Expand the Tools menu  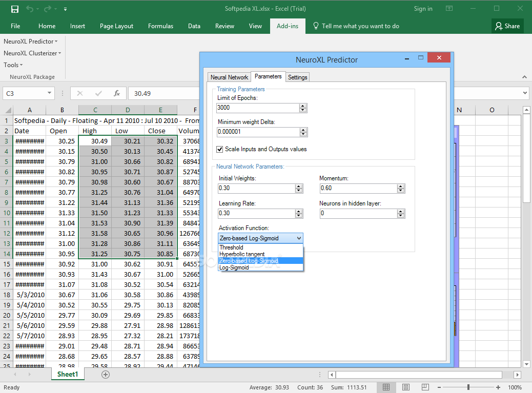[13, 65]
